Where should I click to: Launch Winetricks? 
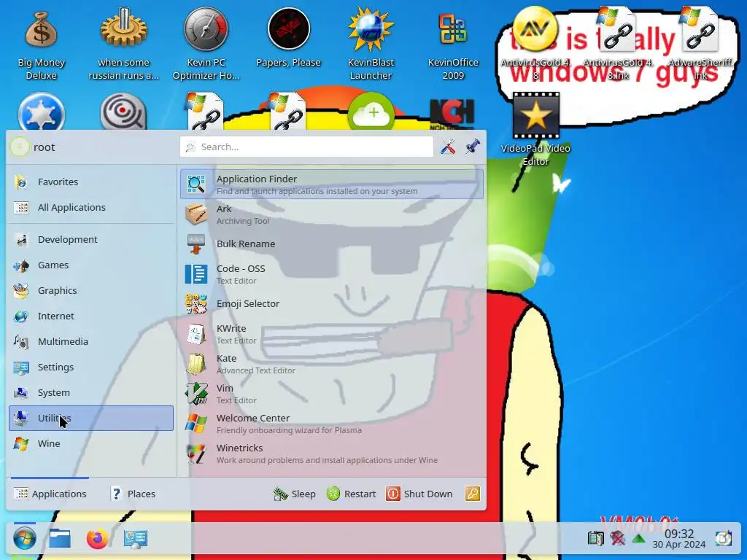[332, 454]
